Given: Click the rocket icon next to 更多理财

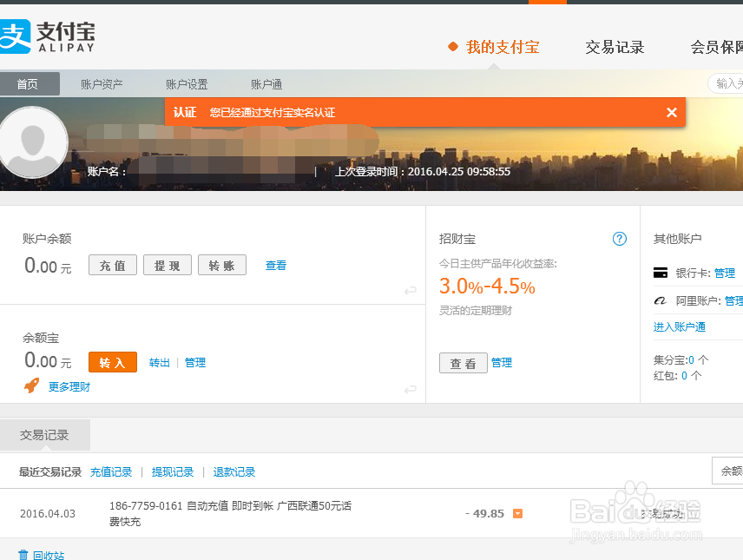Looking at the screenshot, I should tap(32, 386).
